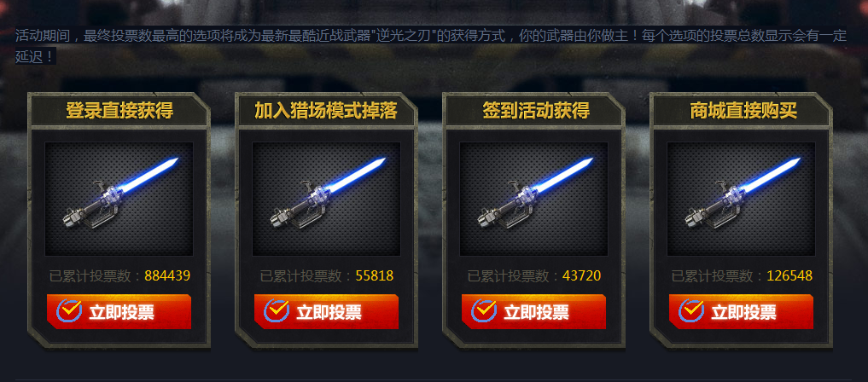This screenshot has width=868, height=382.
Task: Vote for 商城直接购买 option
Action: point(741,312)
